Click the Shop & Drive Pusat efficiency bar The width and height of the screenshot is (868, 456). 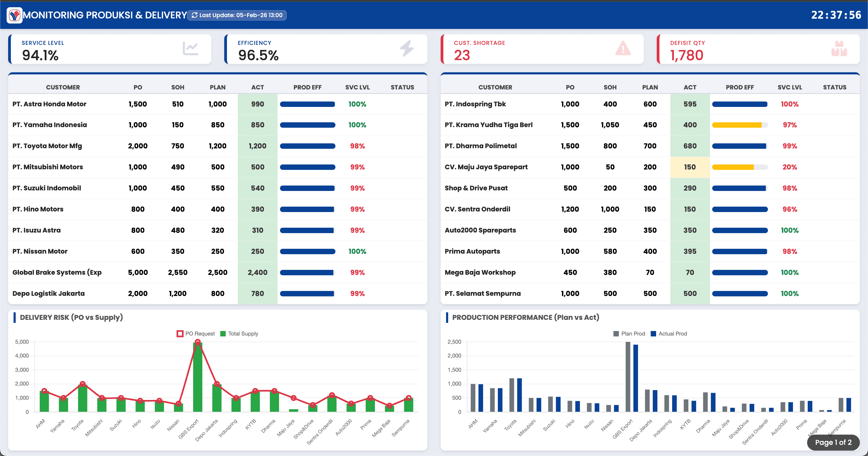[739, 188]
